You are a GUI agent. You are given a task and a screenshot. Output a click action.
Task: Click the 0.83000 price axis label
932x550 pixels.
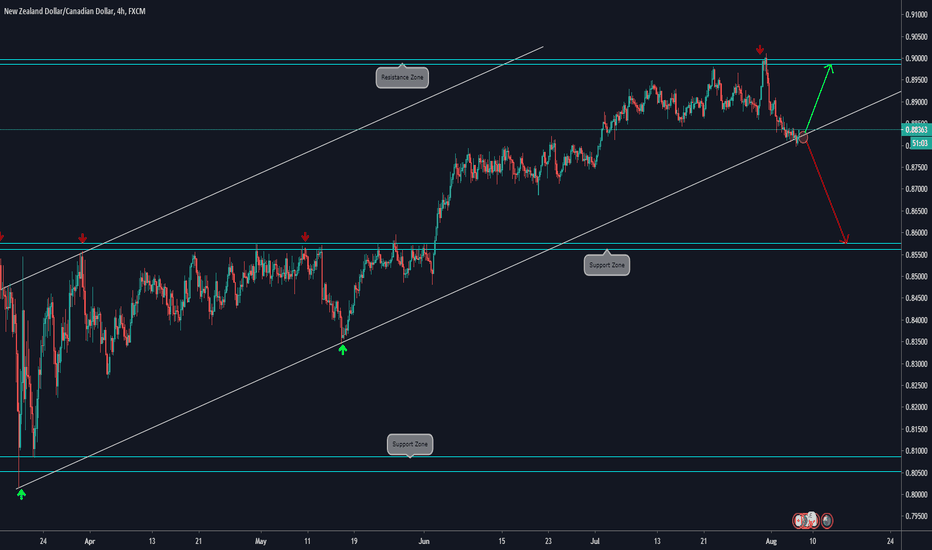point(916,363)
